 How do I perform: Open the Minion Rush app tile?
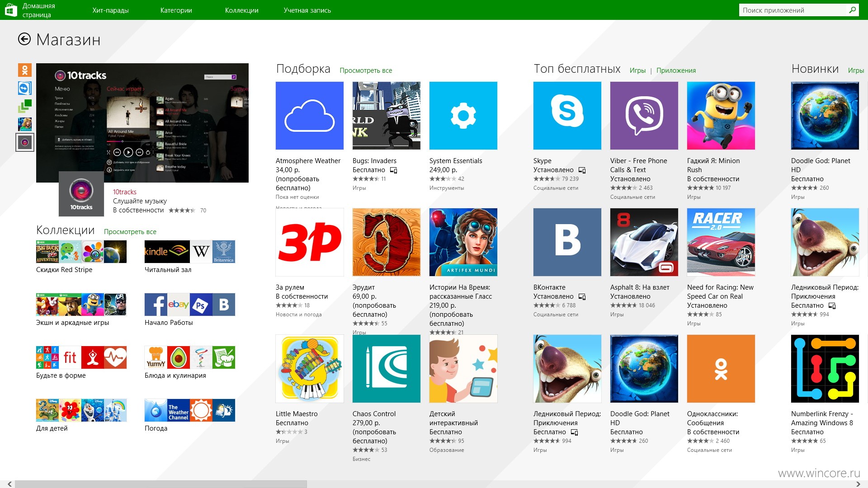(x=721, y=116)
